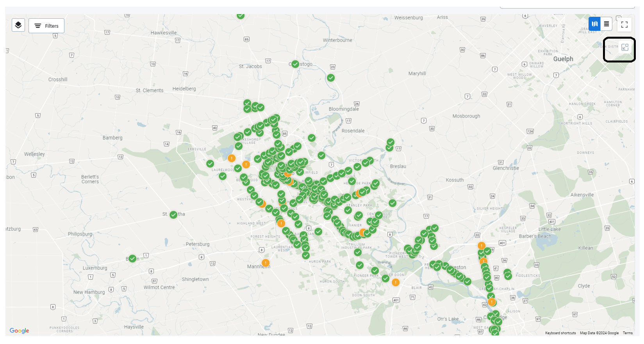Image resolution: width=644 pixels, height=344 pixels.
Task: Click the Google logo on the map
Action: tap(19, 331)
